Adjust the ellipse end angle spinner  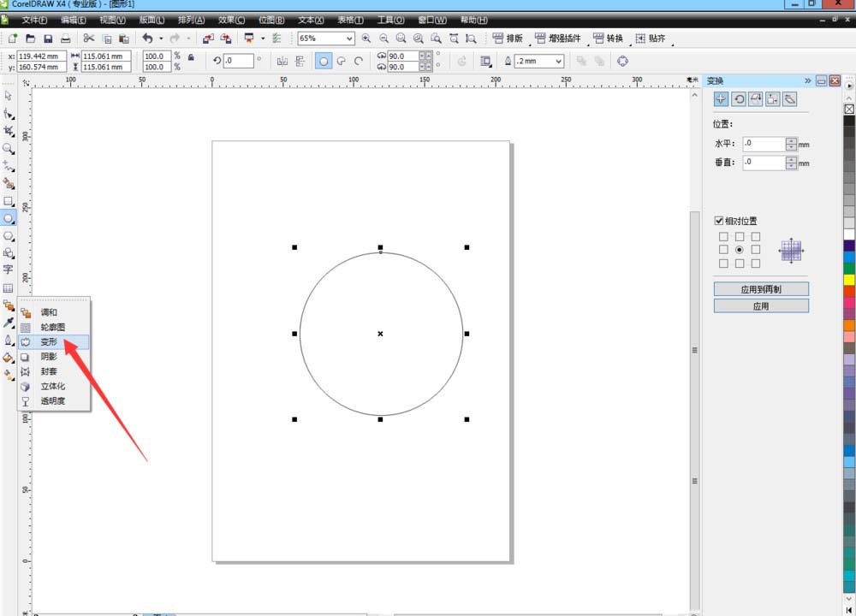point(425,67)
